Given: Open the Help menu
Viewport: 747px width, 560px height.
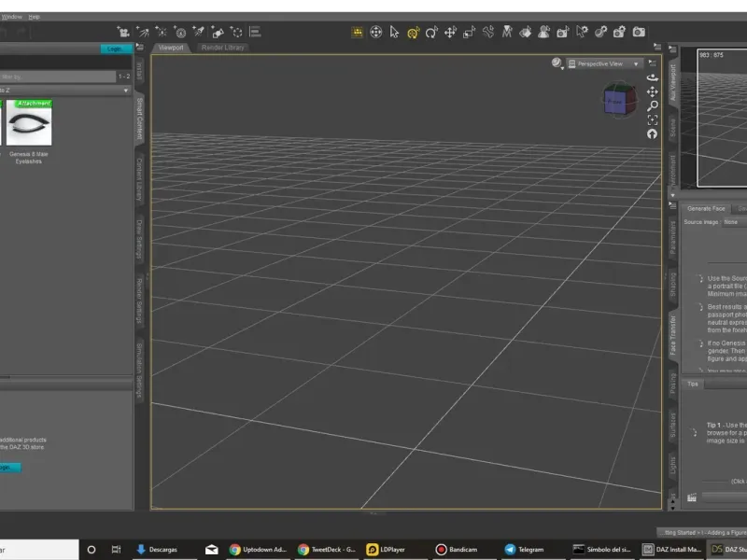Looking at the screenshot, I should pyautogui.click(x=35, y=17).
